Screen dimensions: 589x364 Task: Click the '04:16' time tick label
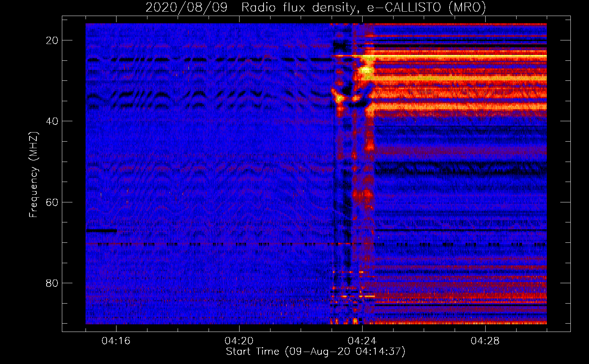point(116,341)
